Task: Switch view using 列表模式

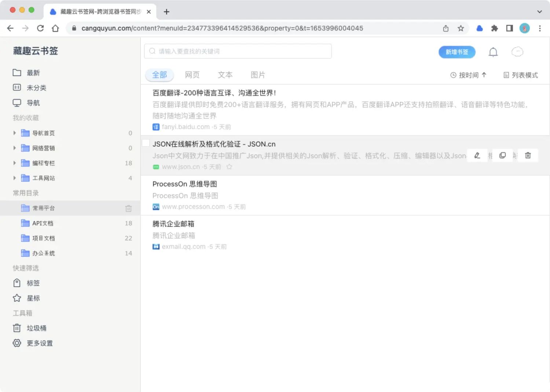Action: click(521, 75)
